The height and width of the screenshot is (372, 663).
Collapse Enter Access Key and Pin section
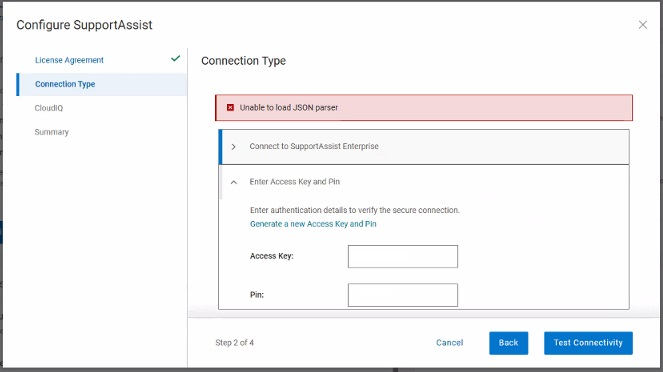pyautogui.click(x=233, y=182)
